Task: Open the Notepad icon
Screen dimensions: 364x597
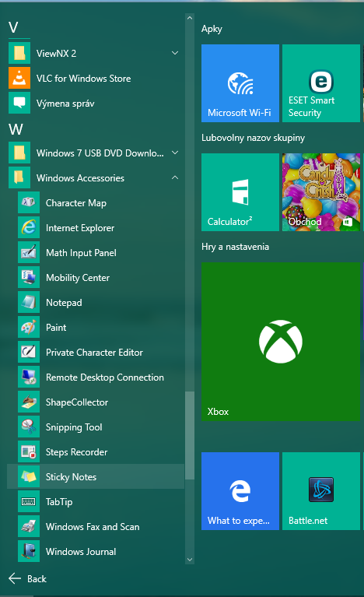Action: pyautogui.click(x=29, y=303)
